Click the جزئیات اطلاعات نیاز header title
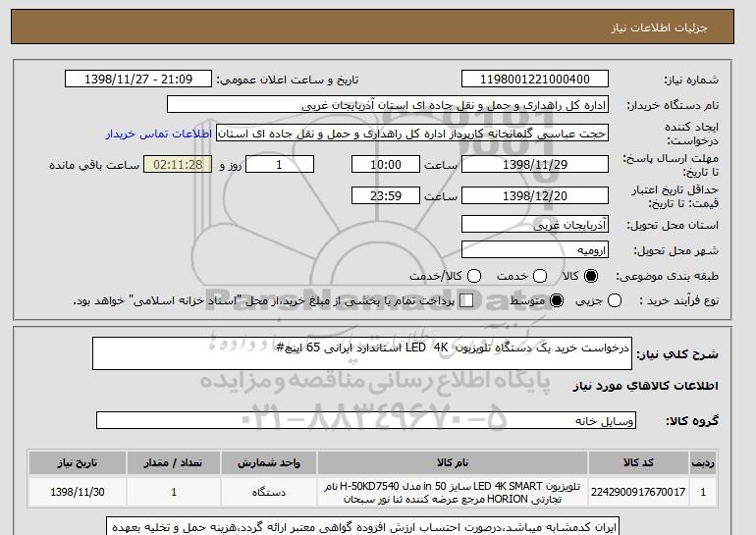Viewport: 756px width, 535px height. [659, 27]
